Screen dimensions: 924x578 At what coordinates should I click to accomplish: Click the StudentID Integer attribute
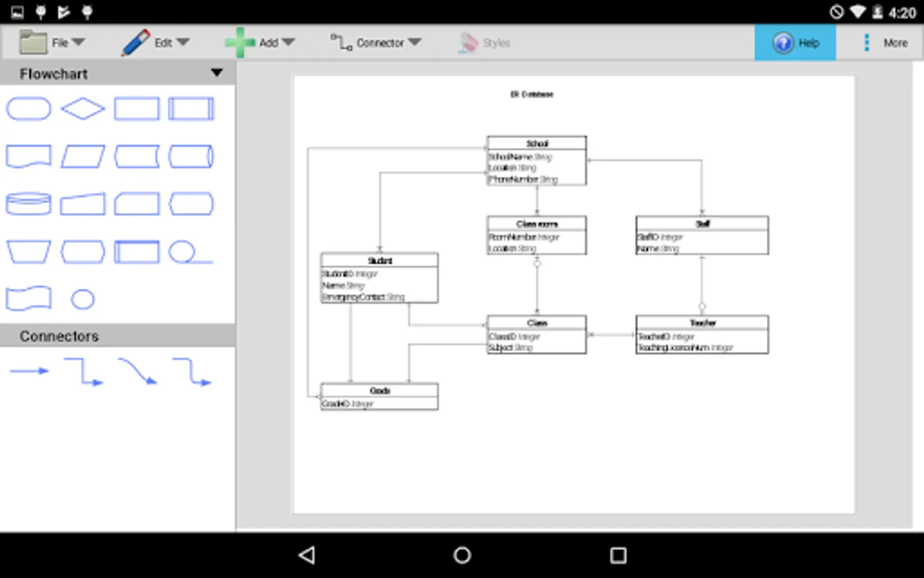coord(350,274)
